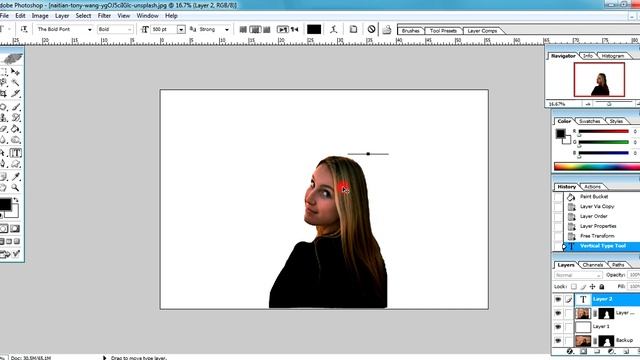This screenshot has height=360, width=640.
Task: Open the anti-aliasing Strong dropdown
Action: click(227, 29)
